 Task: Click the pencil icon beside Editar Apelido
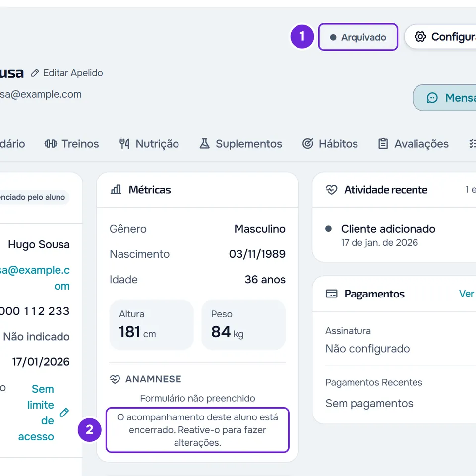[x=35, y=73]
